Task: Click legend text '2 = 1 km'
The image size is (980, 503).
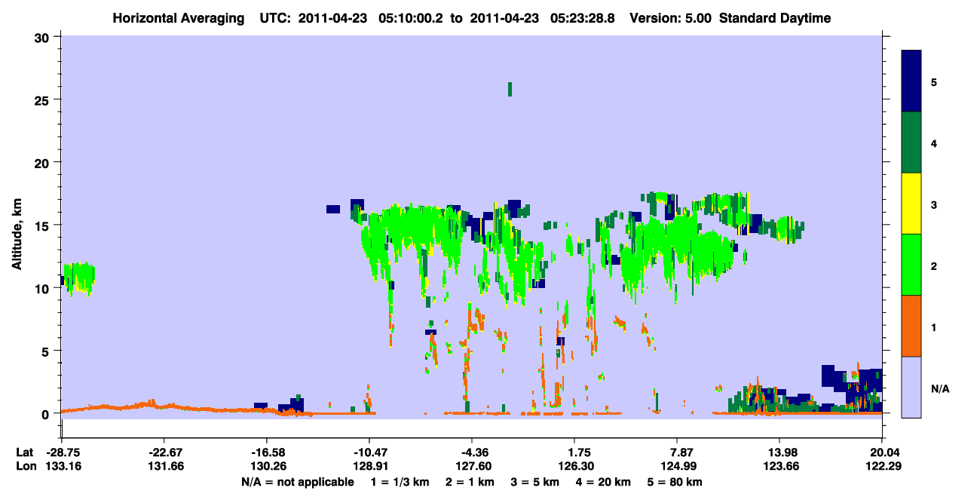Action: tap(470, 482)
